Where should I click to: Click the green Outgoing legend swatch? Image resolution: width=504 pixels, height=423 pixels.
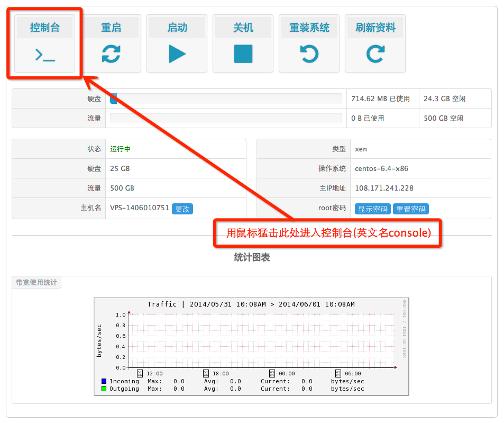coord(104,389)
